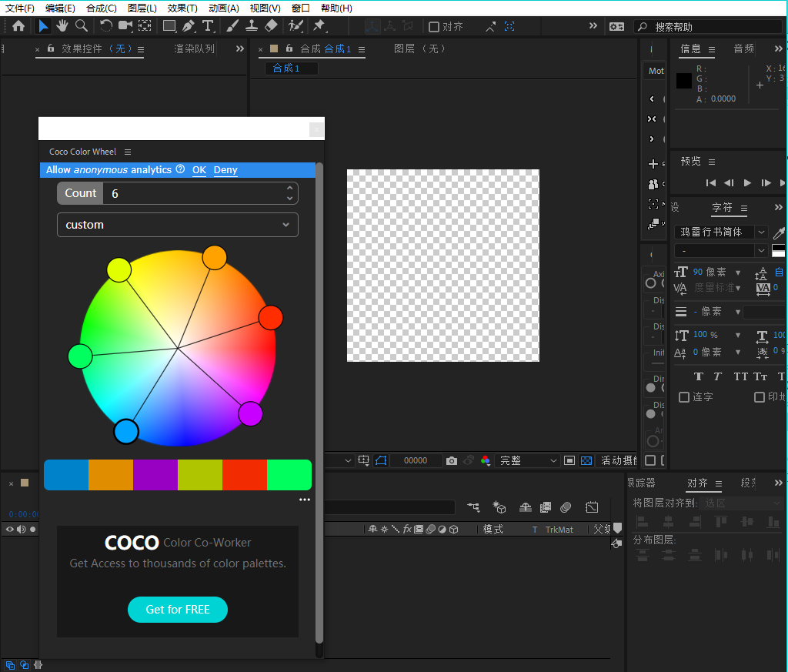This screenshot has width=788, height=672.
Task: Select the Eraser tool
Action: click(271, 26)
